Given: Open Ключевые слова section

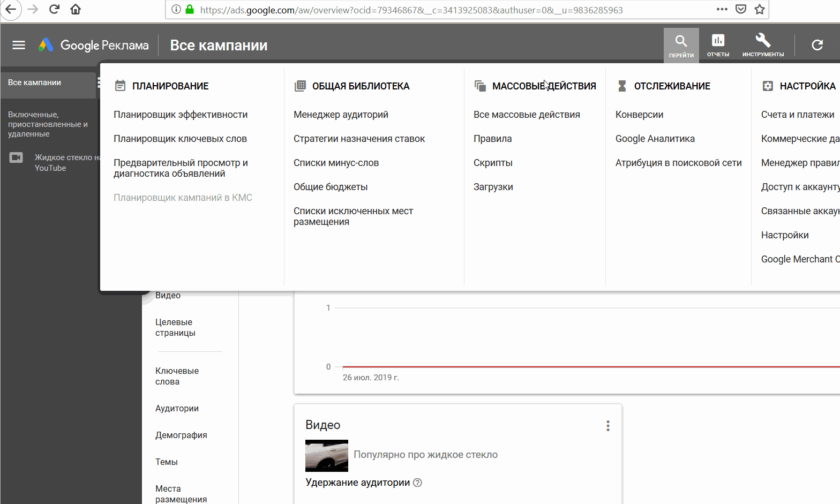Looking at the screenshot, I should pyautogui.click(x=177, y=376).
